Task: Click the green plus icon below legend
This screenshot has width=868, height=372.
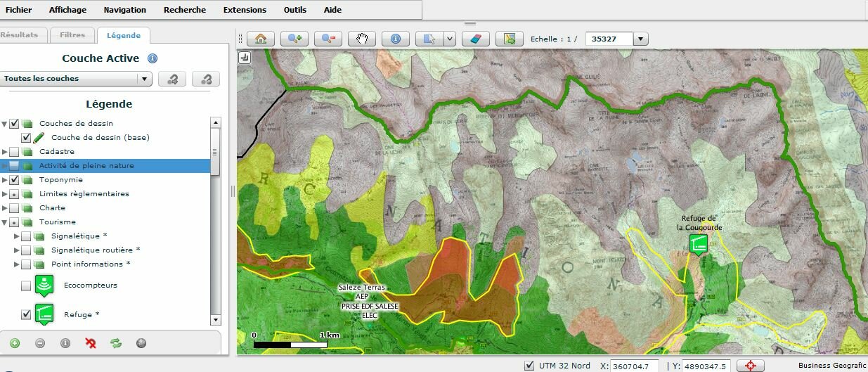Action: pyautogui.click(x=15, y=343)
